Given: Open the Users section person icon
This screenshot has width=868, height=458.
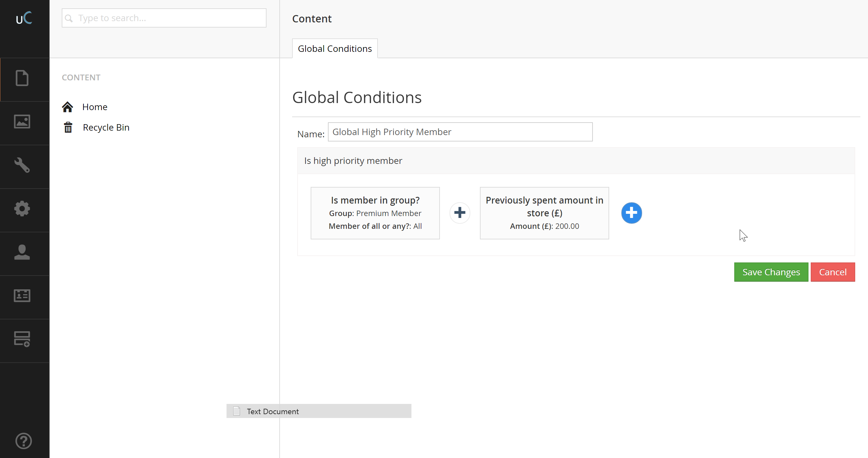Looking at the screenshot, I should pyautogui.click(x=22, y=252).
